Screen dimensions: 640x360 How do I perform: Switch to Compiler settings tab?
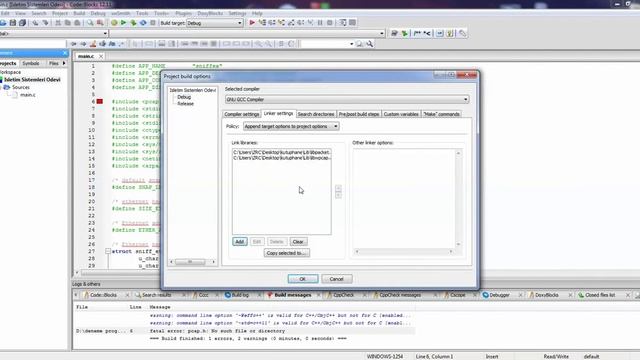pos(242,114)
